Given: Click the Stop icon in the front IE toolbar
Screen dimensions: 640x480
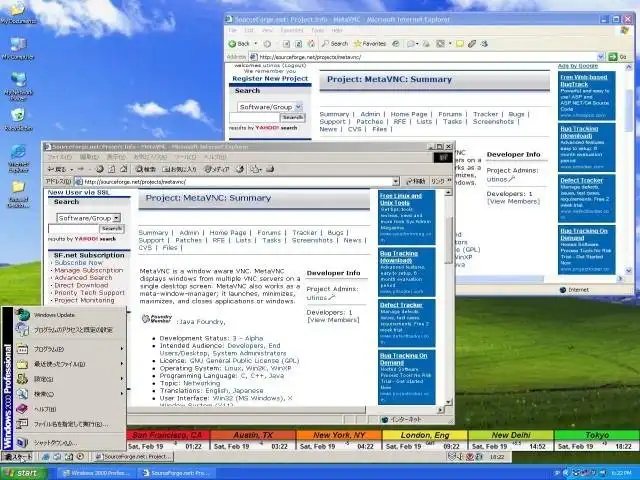Looking at the screenshot, I should 100,169.
